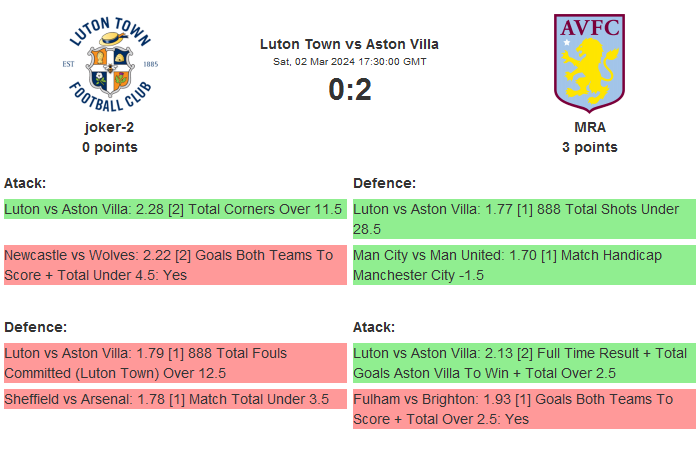Click the Luton Town club crest

pos(110,63)
